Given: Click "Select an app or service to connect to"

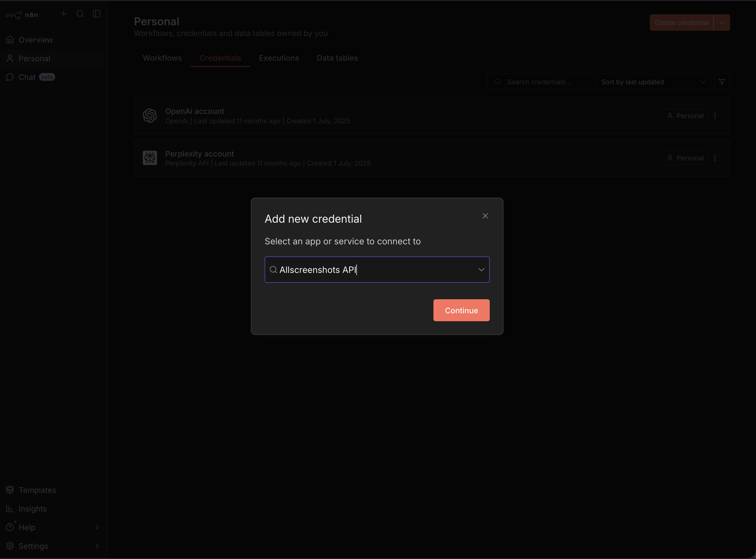Looking at the screenshot, I should coord(343,241).
